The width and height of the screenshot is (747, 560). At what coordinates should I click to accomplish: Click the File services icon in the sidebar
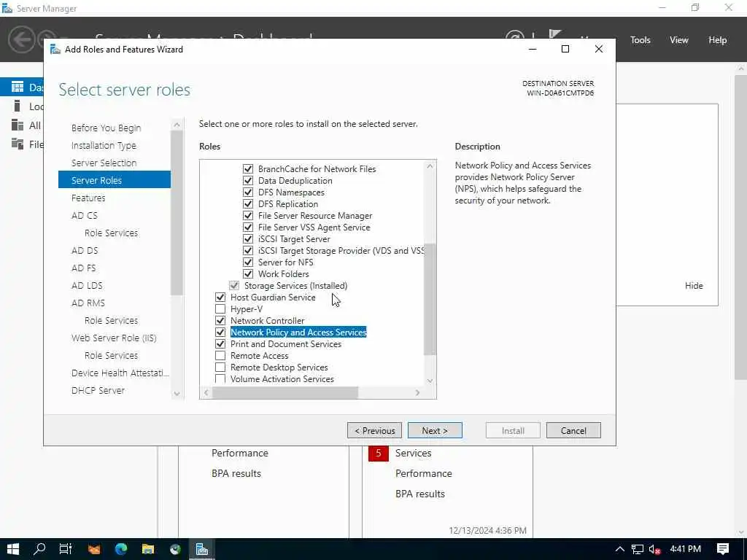point(18,144)
